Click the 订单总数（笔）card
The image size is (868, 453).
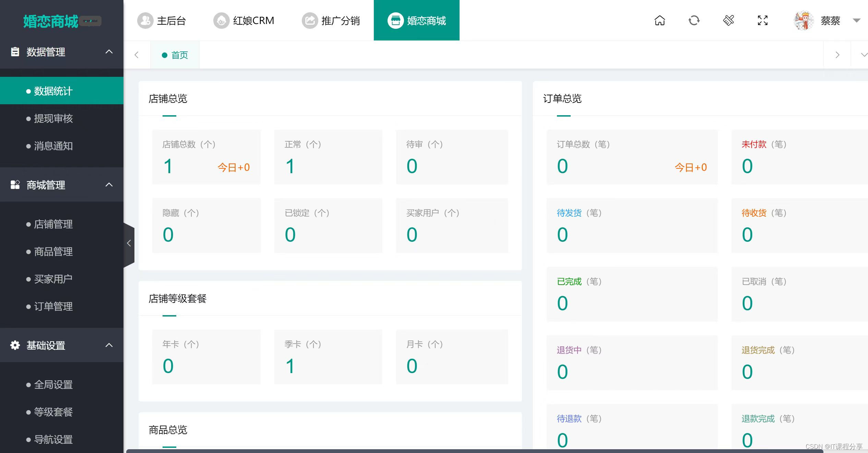pos(632,157)
